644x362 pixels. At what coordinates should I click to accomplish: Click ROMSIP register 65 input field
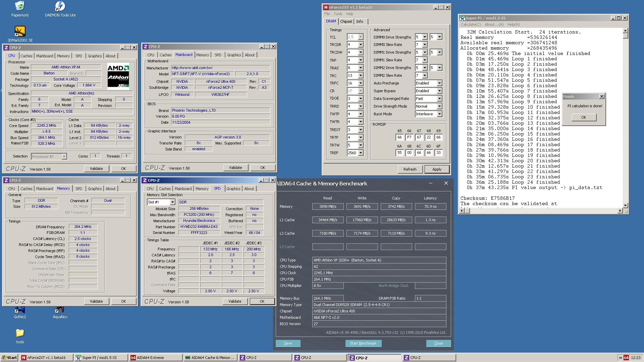point(399,137)
